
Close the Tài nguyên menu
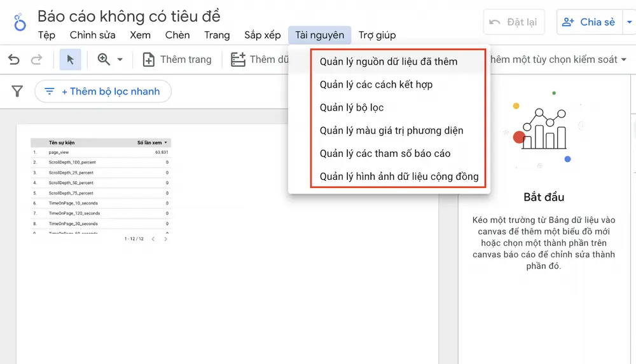pos(320,36)
